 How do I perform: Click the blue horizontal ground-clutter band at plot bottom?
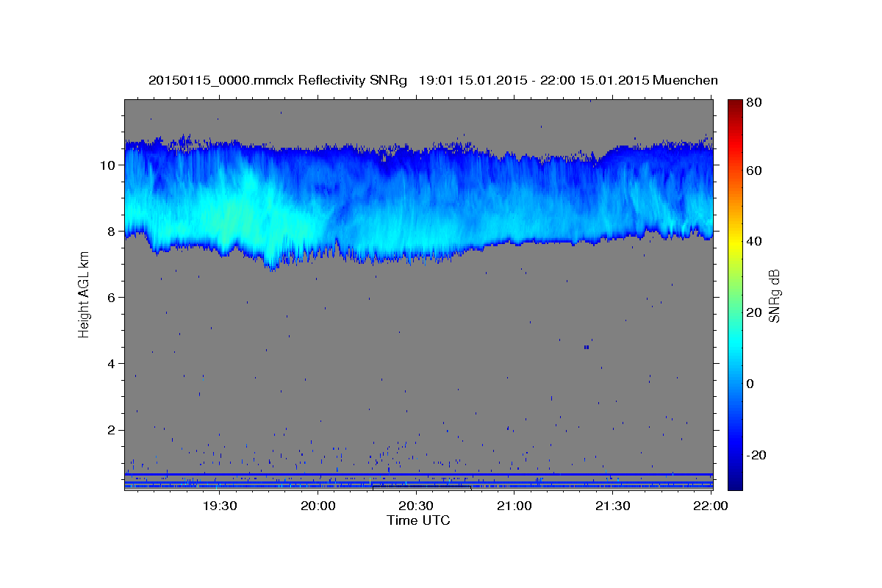point(419,474)
